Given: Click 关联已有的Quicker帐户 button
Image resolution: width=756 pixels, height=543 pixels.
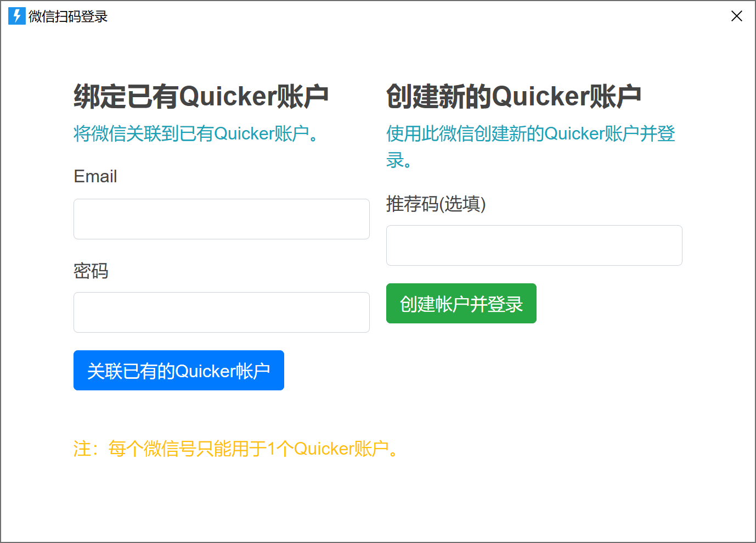Looking at the screenshot, I should (x=179, y=371).
